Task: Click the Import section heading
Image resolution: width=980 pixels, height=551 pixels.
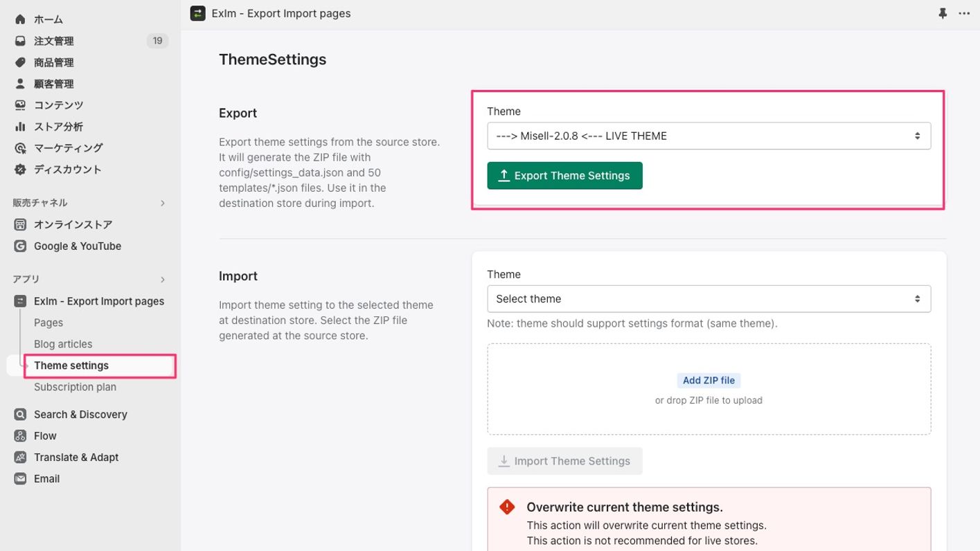Action: tap(238, 275)
